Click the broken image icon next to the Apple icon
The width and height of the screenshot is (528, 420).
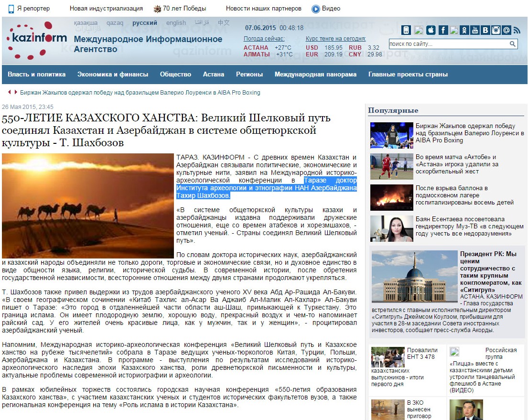(x=419, y=30)
